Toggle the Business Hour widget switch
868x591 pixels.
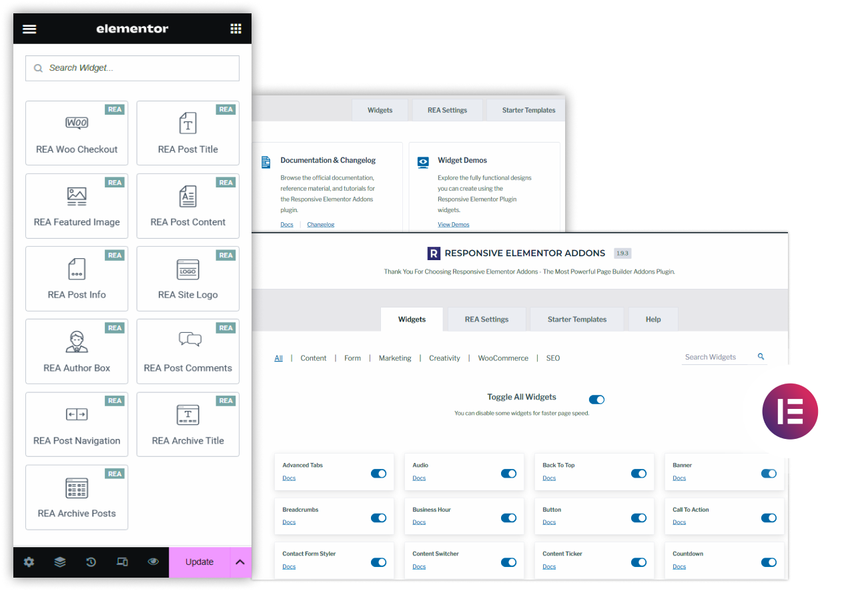508,518
